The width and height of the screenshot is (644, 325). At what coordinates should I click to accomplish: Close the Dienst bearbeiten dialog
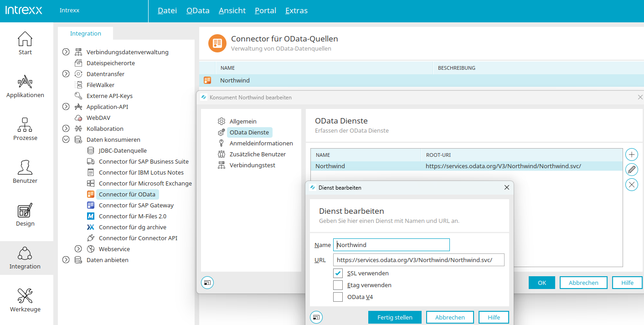click(507, 187)
